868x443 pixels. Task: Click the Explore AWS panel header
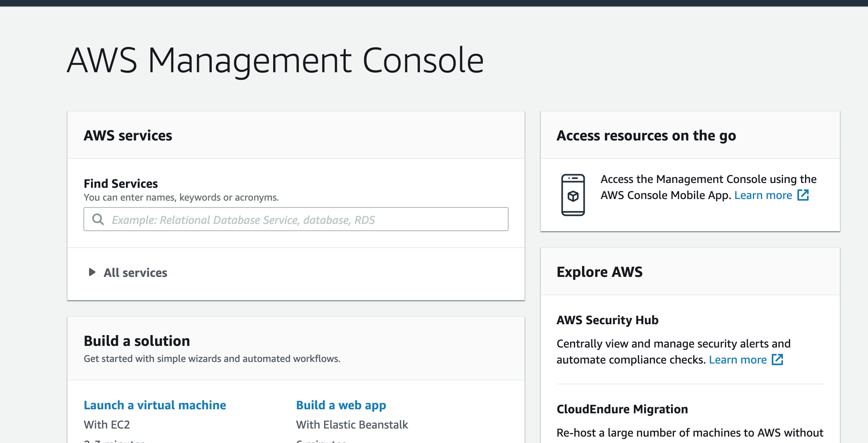pos(599,272)
